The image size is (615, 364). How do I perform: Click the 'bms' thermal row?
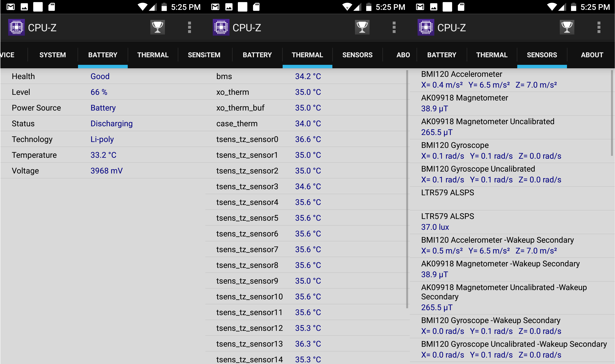pyautogui.click(x=307, y=76)
